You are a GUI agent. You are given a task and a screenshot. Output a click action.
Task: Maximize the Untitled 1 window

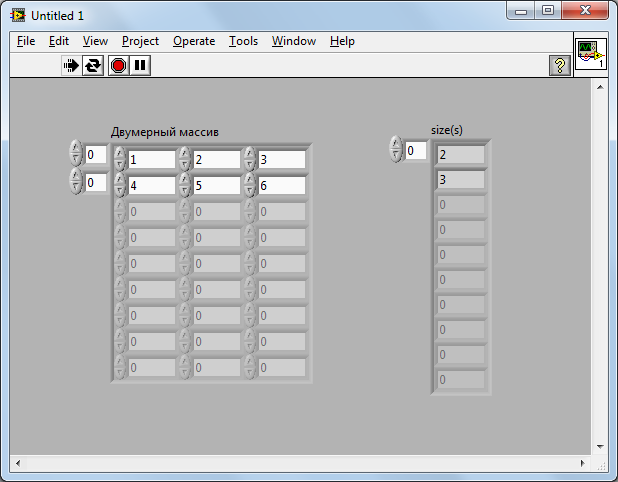(x=548, y=11)
